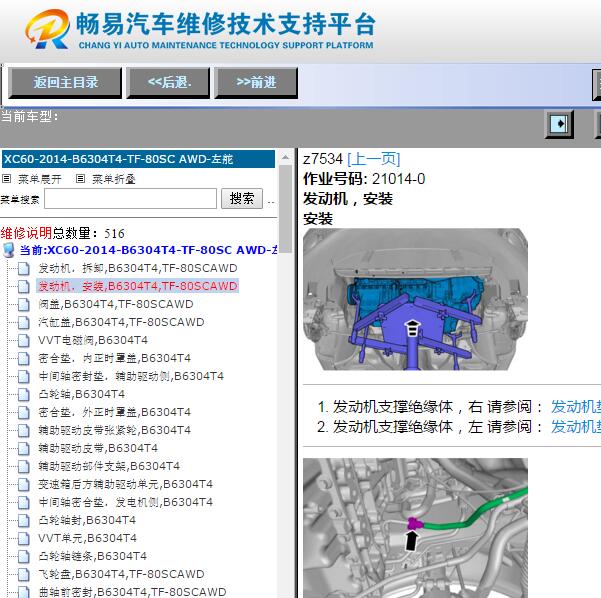601x598 pixels.
Task: Click document icon beside 辅助驱动部件支架
Action: click(24, 467)
